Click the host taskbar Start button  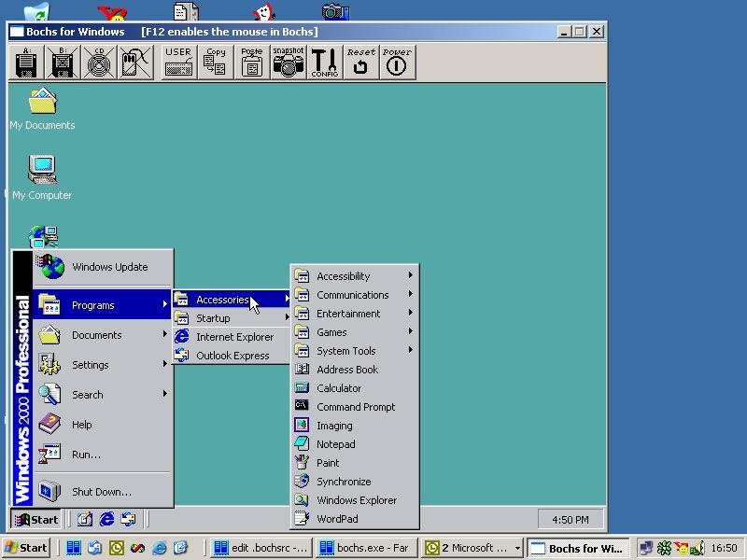(26, 548)
